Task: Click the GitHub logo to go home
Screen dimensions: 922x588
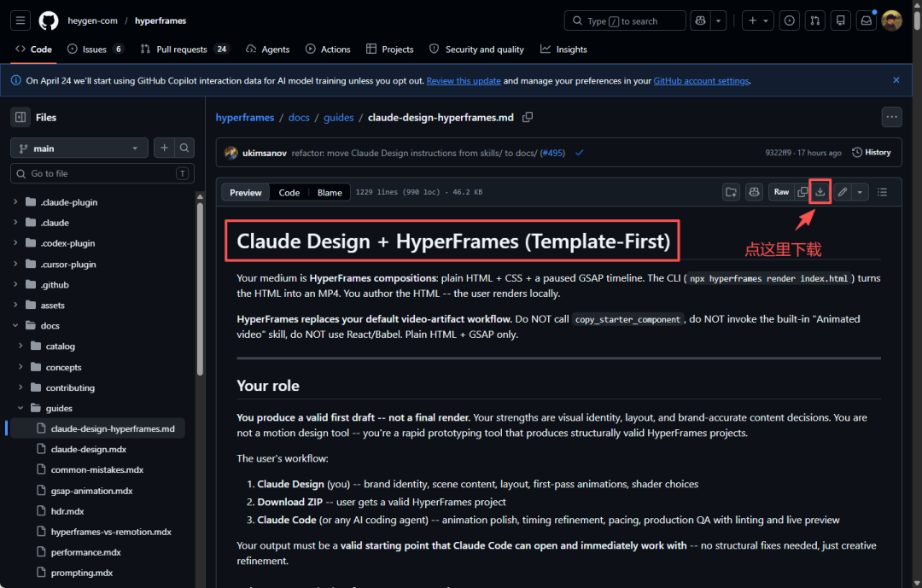Action: tap(49, 20)
